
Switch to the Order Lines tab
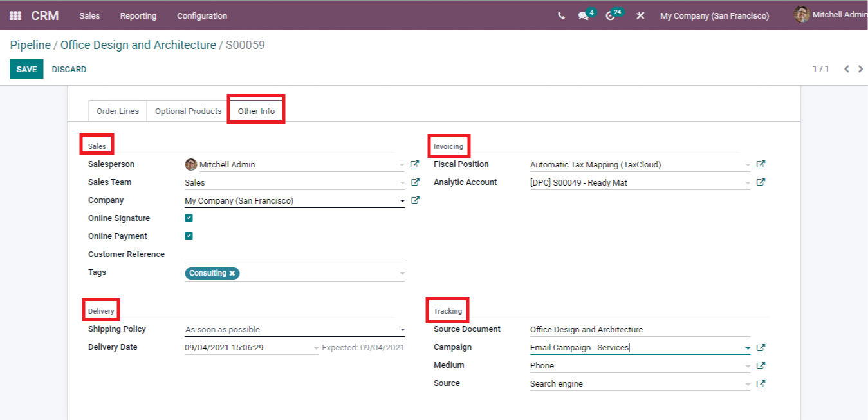click(x=118, y=111)
